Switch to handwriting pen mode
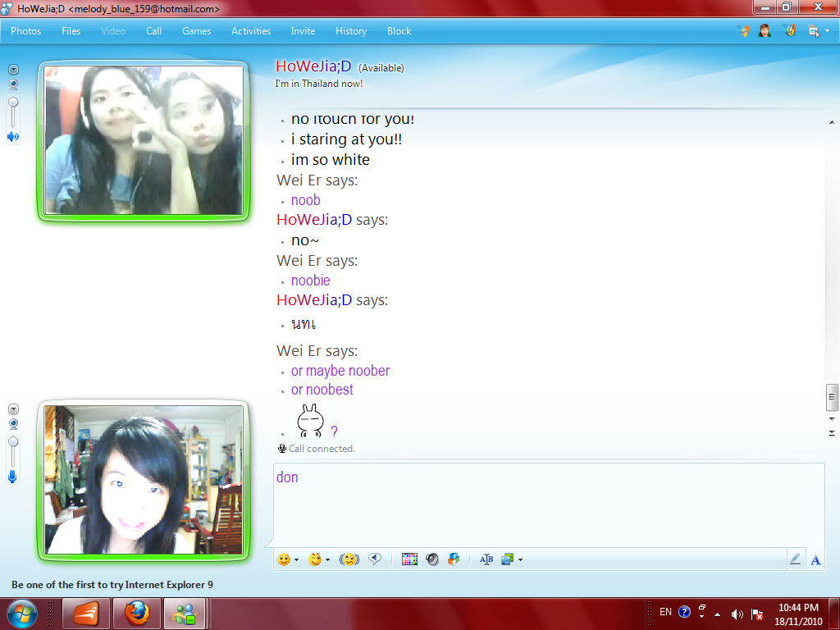The image size is (840, 630). pyautogui.click(x=795, y=559)
